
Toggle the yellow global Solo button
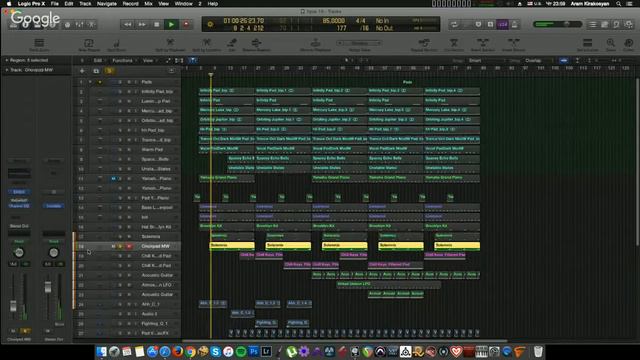click(109, 71)
